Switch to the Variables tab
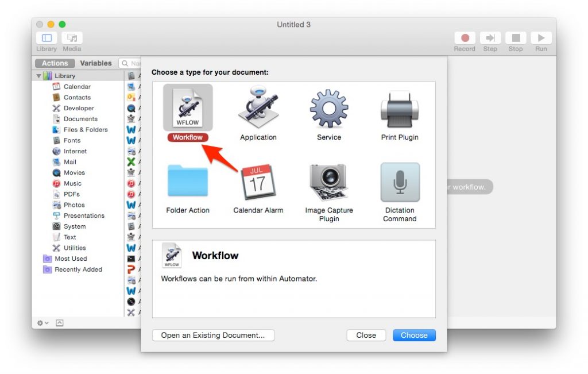This screenshot has height=374, width=588. (x=96, y=63)
